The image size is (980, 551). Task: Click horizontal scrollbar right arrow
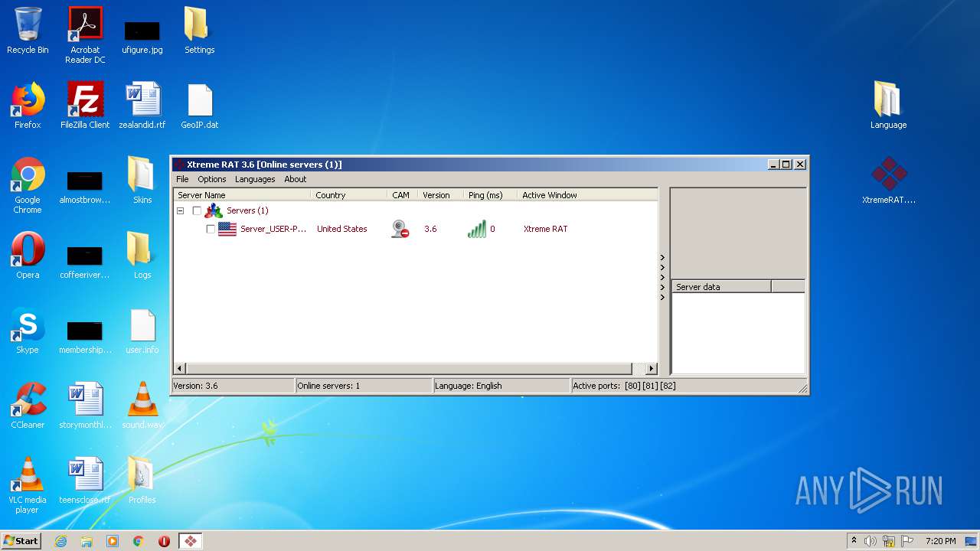(x=652, y=369)
